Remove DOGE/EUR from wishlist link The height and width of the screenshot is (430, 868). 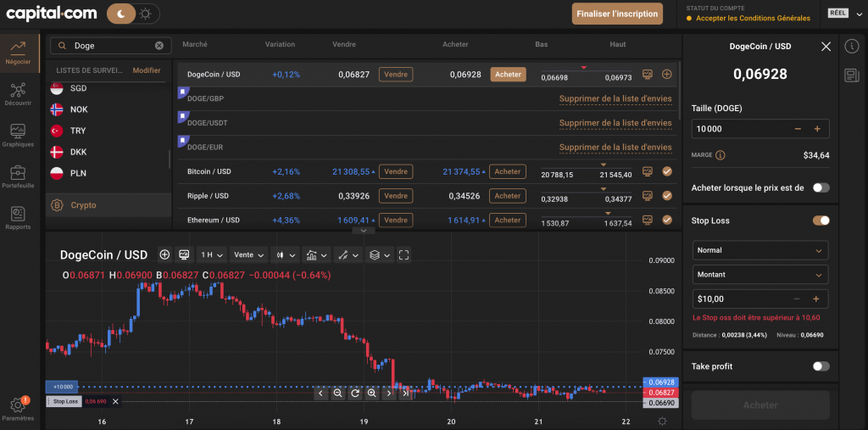[615, 148]
